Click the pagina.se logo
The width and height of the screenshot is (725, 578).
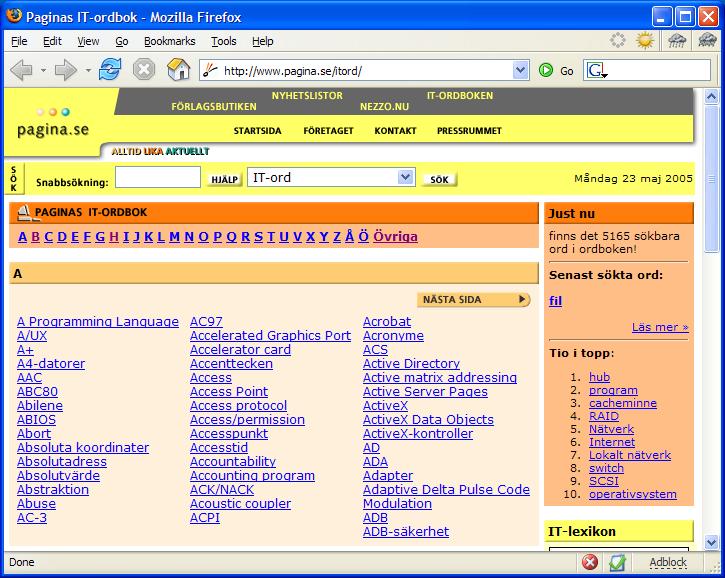53,124
